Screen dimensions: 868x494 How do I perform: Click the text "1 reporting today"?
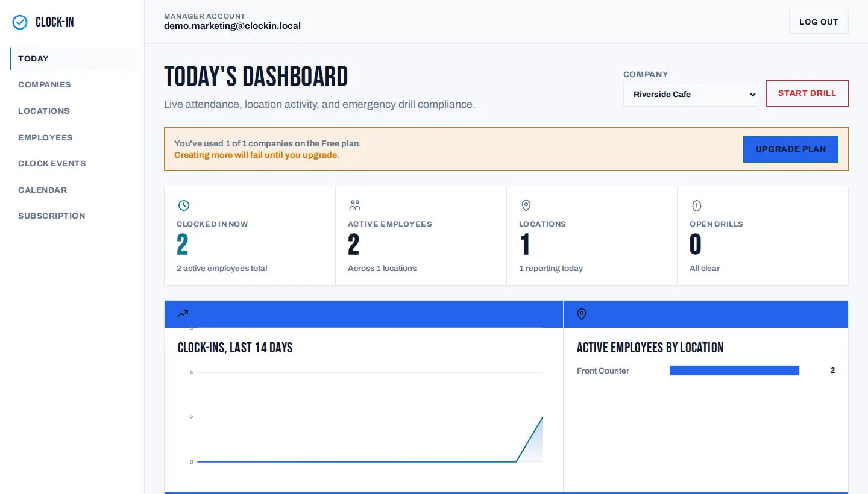[551, 268]
